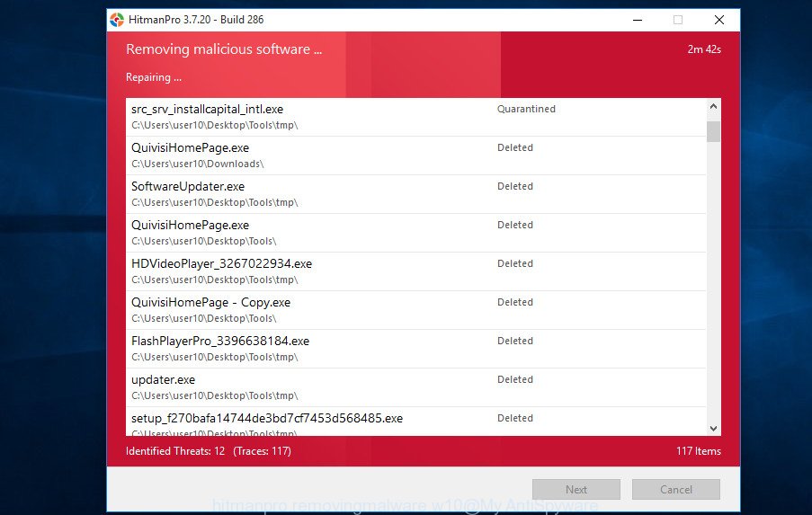The image size is (812, 515).
Task: Select QuivisiHomePage.exe in Desktop\Tools folder
Action: pyautogui.click(x=415, y=233)
